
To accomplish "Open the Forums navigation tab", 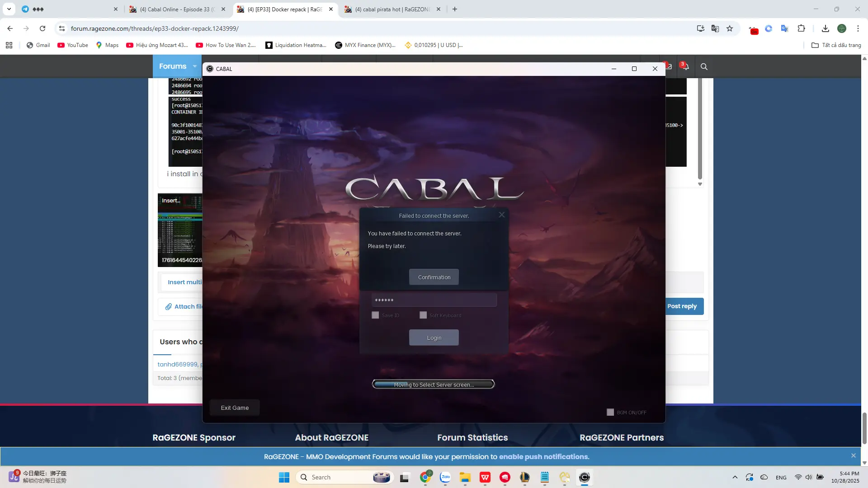I will (x=173, y=66).
